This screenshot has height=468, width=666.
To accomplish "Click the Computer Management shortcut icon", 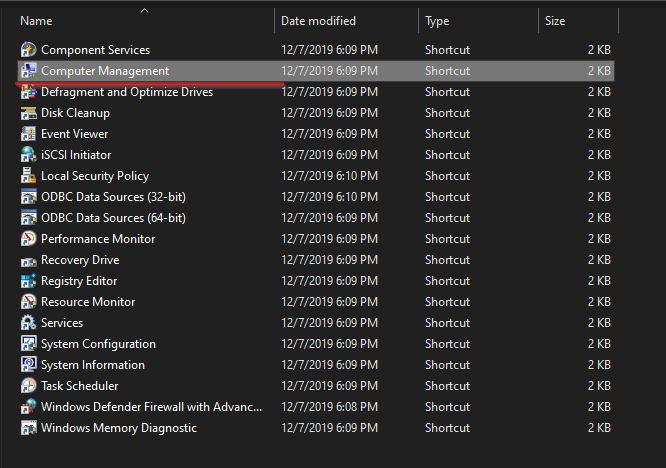I will [28, 70].
